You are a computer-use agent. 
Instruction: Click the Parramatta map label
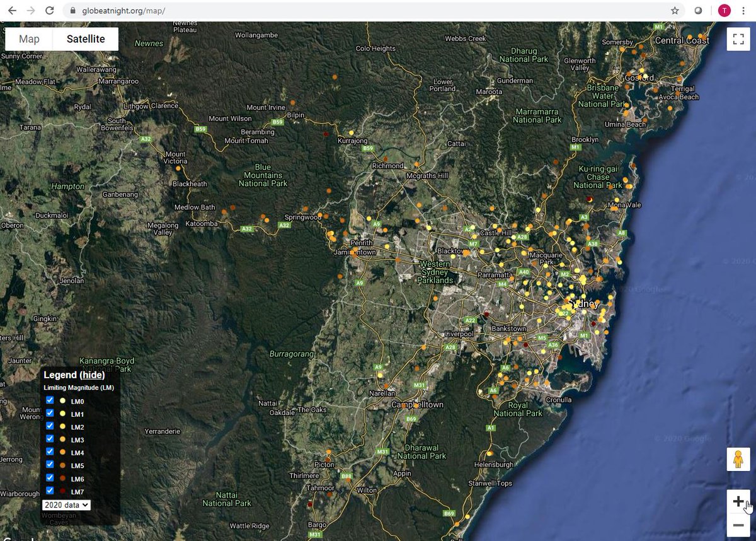495,275
